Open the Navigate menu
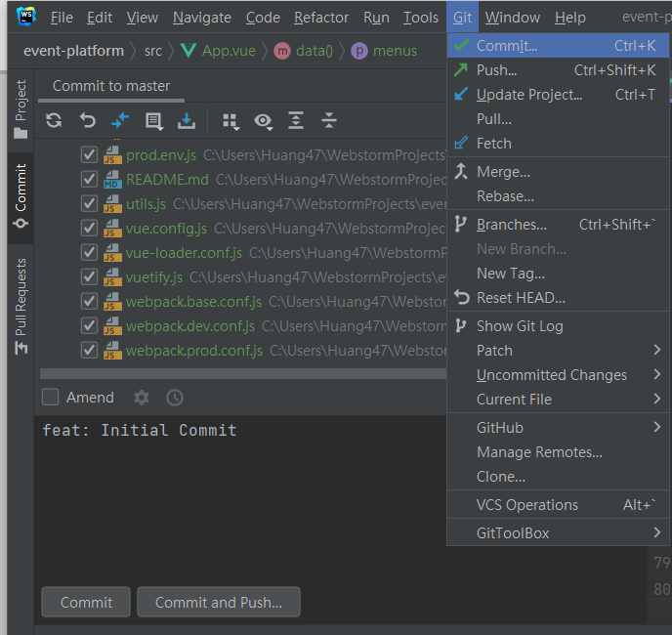This screenshot has width=672, height=635. tap(202, 18)
